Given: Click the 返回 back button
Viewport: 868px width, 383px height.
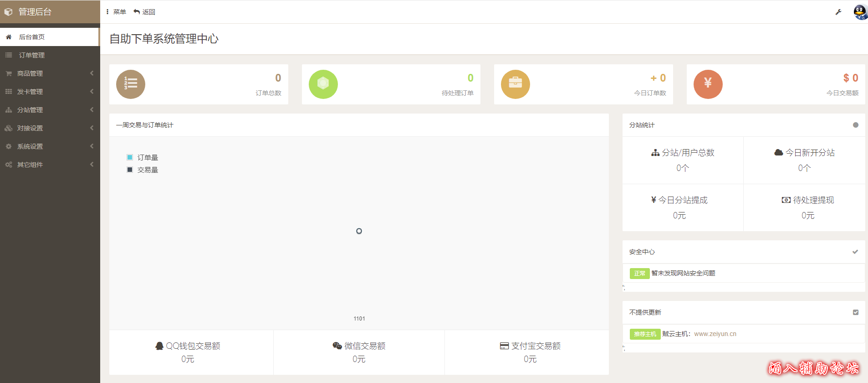Looking at the screenshot, I should pyautogui.click(x=144, y=12).
